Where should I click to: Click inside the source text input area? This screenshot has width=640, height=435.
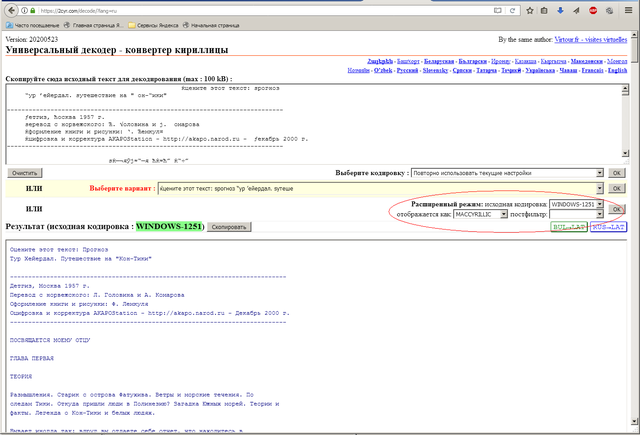pos(314,124)
